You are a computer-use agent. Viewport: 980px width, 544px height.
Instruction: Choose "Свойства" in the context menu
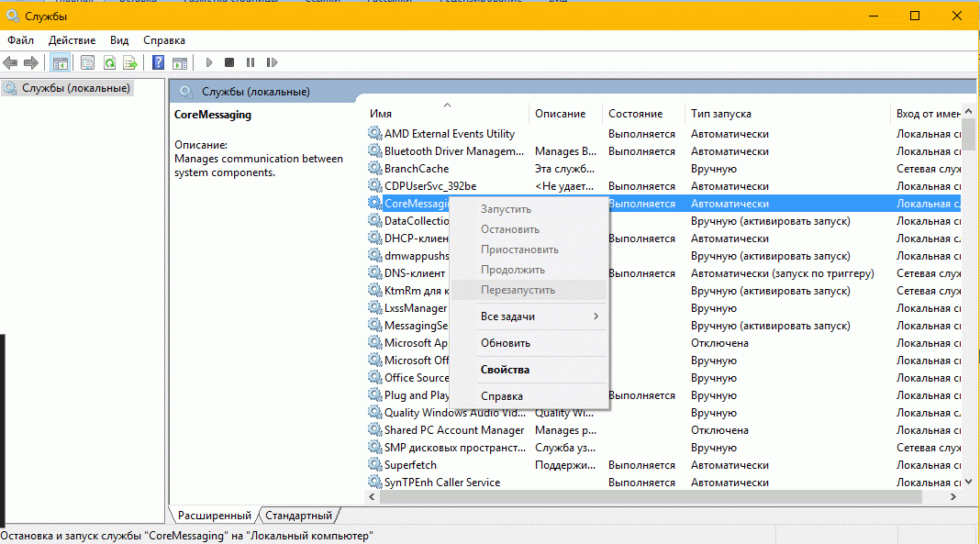pyautogui.click(x=505, y=370)
